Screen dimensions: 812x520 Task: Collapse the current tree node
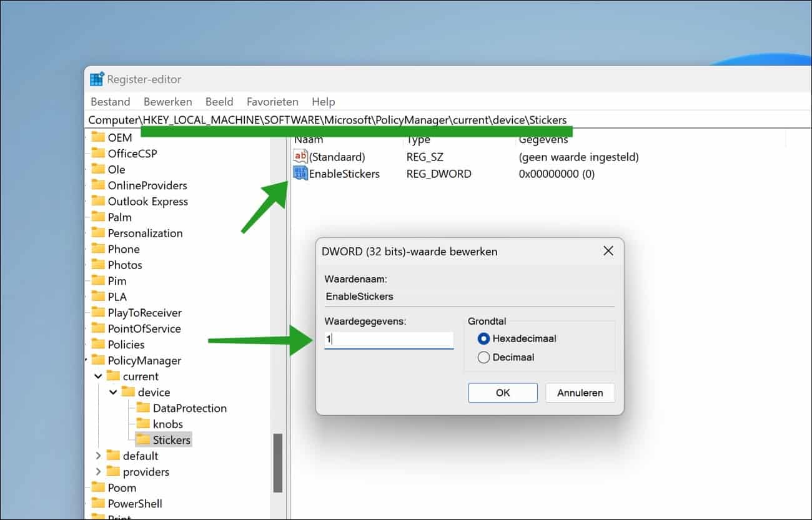[x=98, y=376]
